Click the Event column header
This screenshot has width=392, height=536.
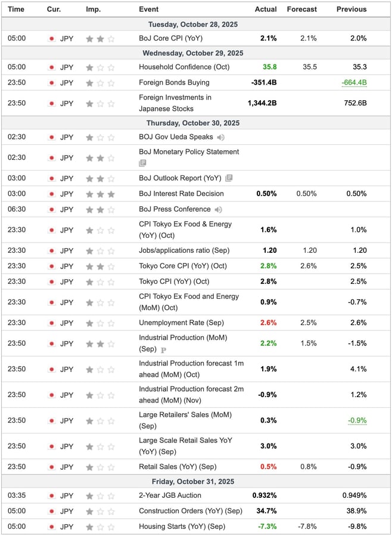(148, 10)
